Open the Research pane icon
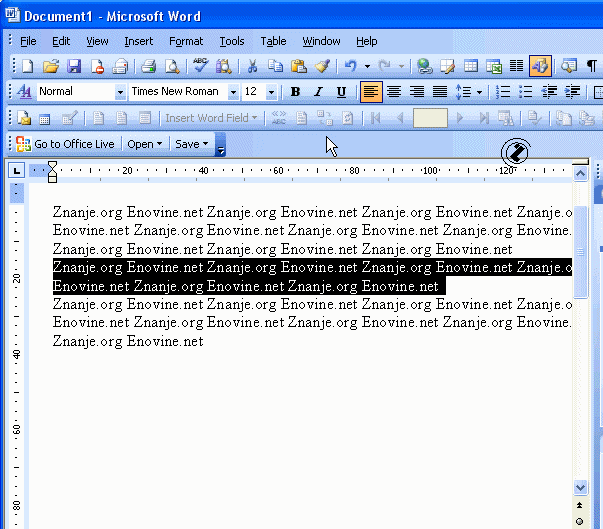Image resolution: width=603 pixels, height=529 pixels. (x=223, y=67)
